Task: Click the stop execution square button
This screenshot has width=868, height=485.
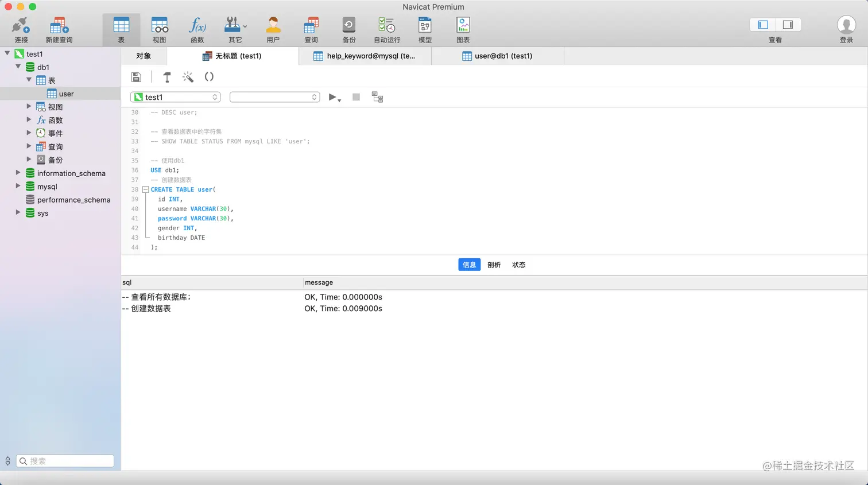Action: coord(356,97)
